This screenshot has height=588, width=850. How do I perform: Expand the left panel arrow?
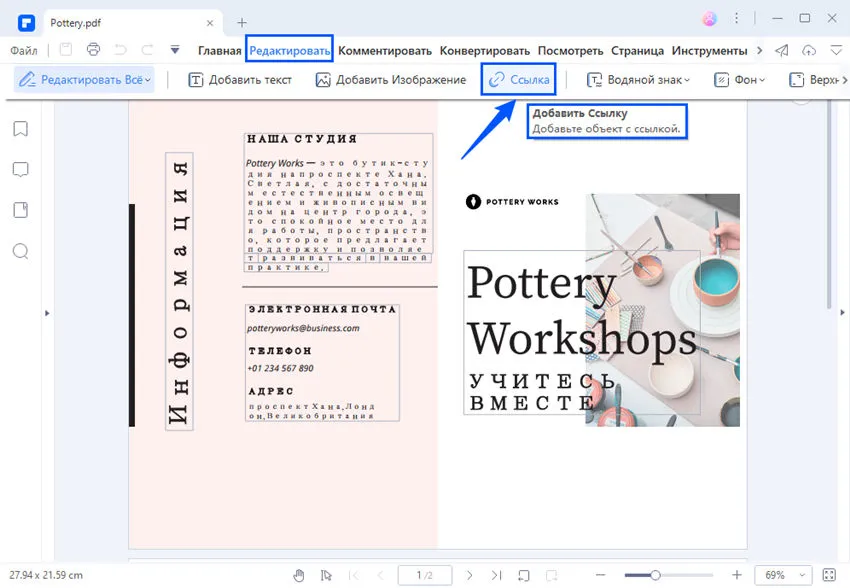[47, 313]
